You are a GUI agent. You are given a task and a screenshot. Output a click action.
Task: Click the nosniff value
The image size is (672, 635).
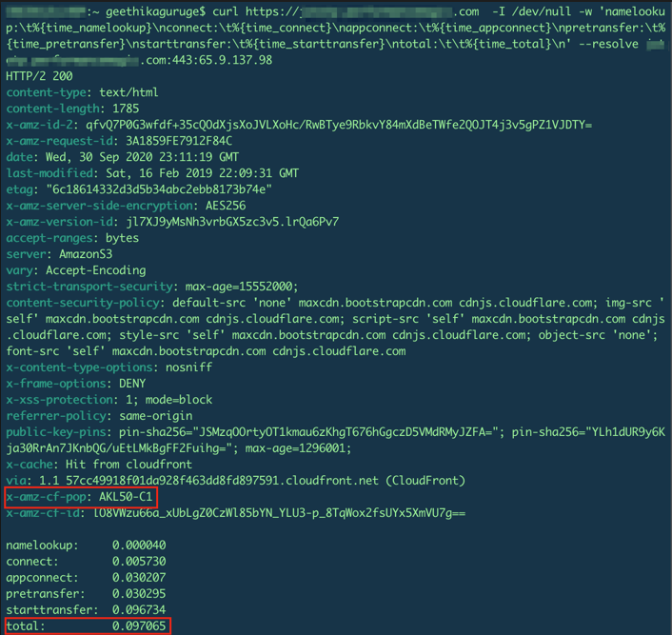point(189,367)
